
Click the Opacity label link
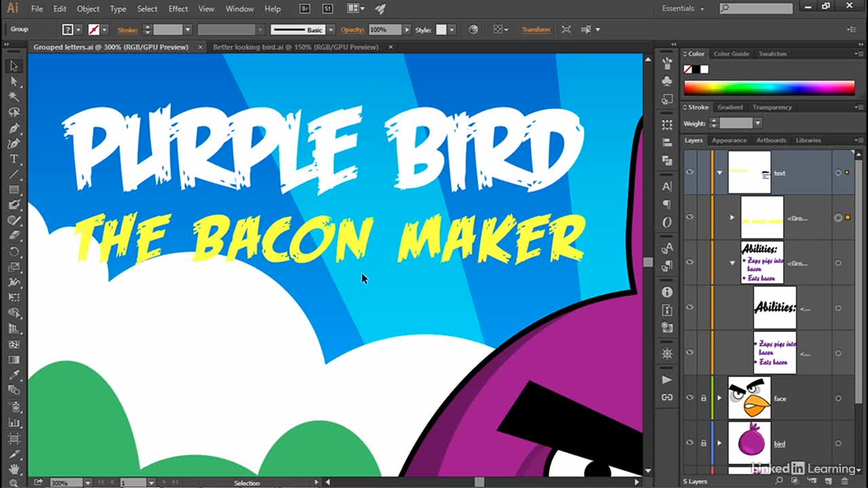[x=353, y=30]
